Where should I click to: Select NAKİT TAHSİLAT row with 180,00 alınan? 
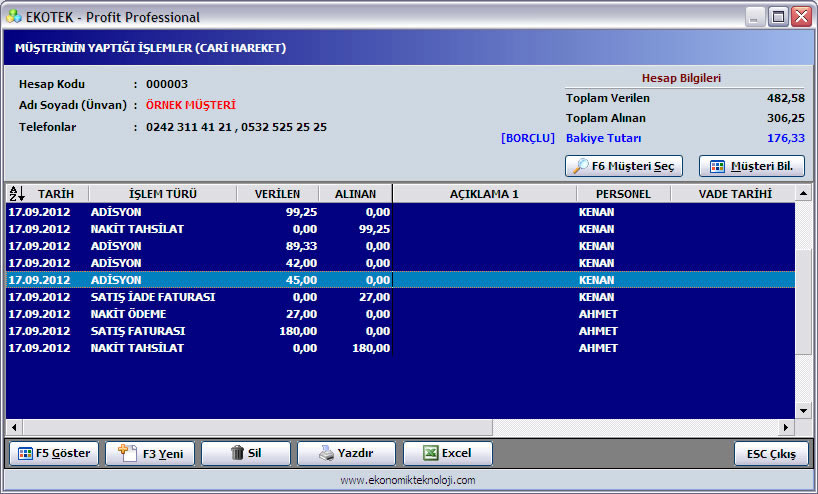pyautogui.click(x=400, y=348)
